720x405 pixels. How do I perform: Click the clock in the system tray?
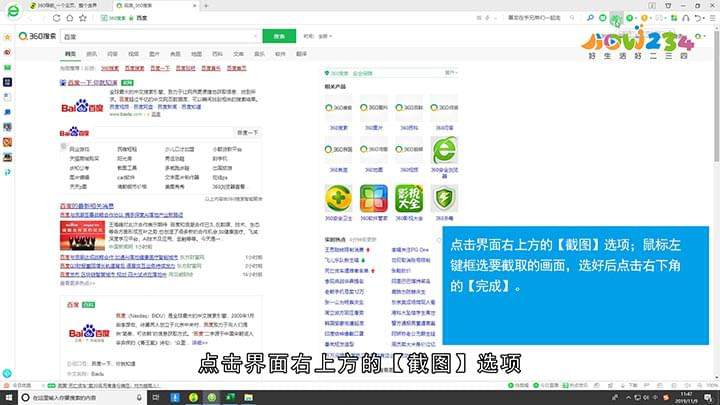pyautogui.click(x=687, y=398)
